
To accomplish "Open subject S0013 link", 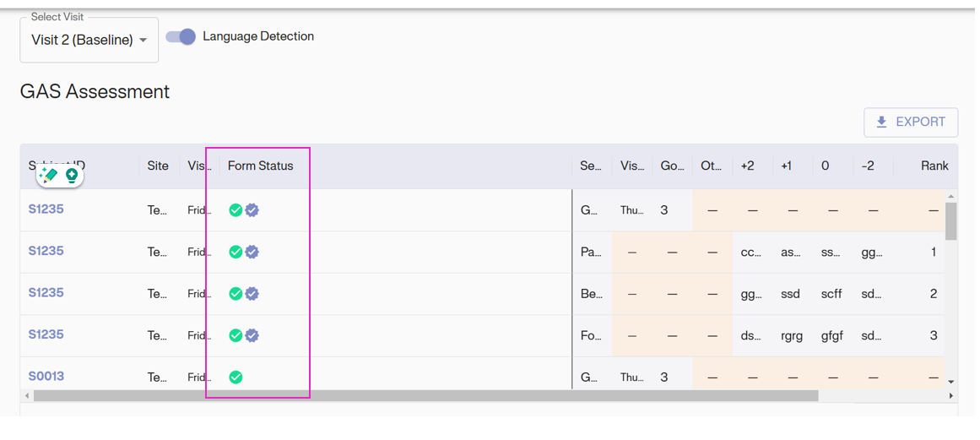I will 46,377.
